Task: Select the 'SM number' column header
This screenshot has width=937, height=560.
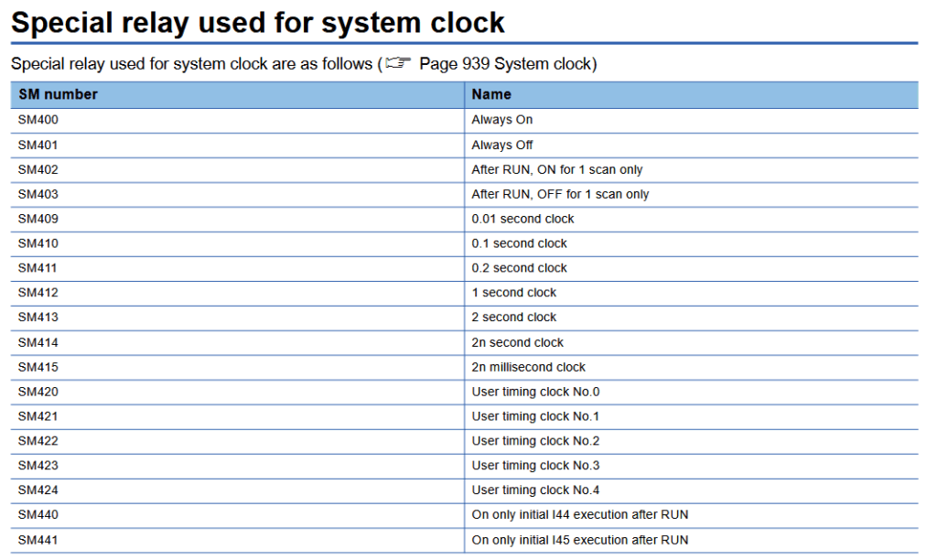Action: (58, 94)
